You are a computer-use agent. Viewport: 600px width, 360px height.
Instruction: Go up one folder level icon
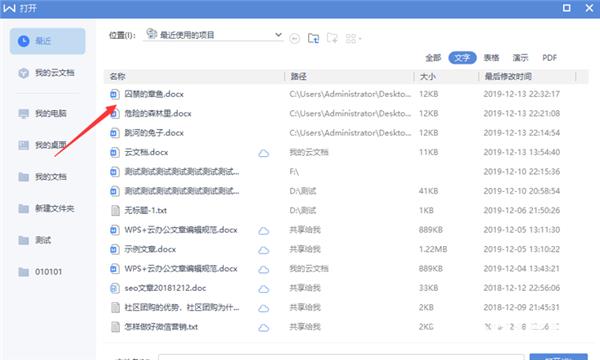click(313, 38)
